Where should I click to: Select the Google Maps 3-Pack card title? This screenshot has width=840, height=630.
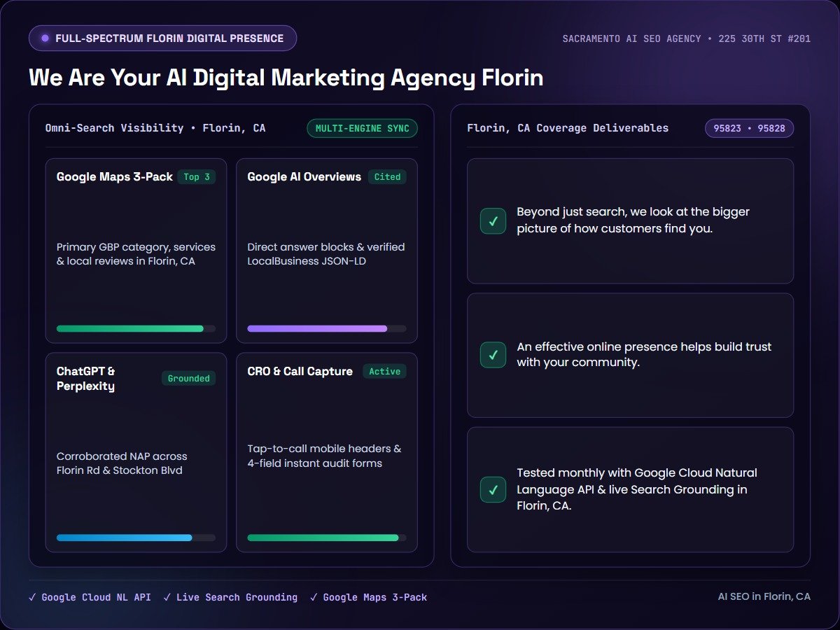coord(115,177)
